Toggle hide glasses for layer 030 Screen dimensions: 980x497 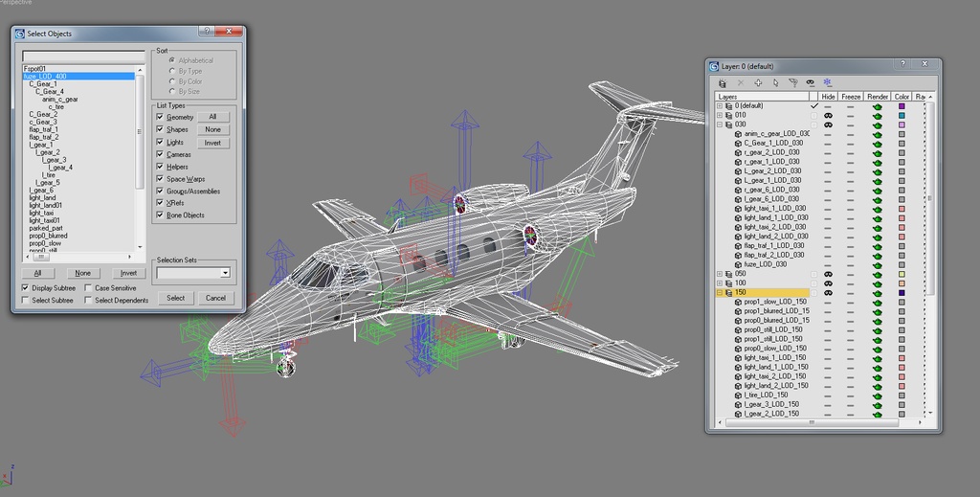tap(828, 124)
